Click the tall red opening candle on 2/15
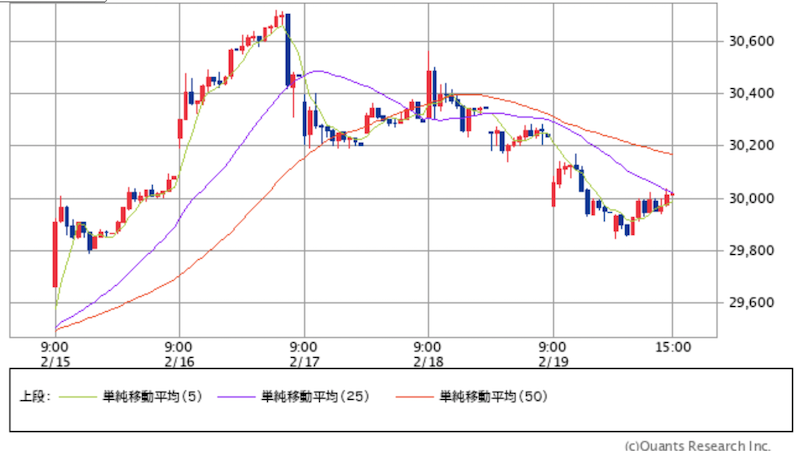800x462 pixels. click(55, 253)
